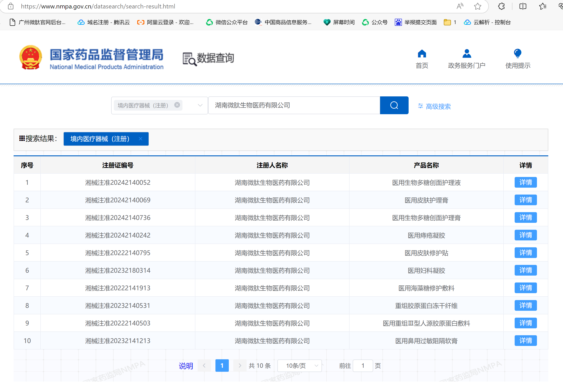Expand the 10条/页 page size dropdown

pyautogui.click(x=299, y=366)
